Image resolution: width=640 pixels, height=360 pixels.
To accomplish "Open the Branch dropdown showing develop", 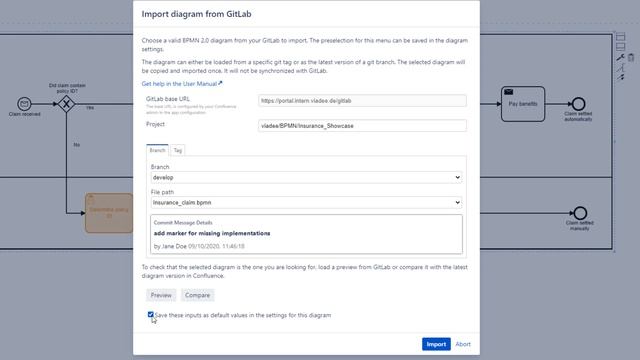I will [306, 177].
